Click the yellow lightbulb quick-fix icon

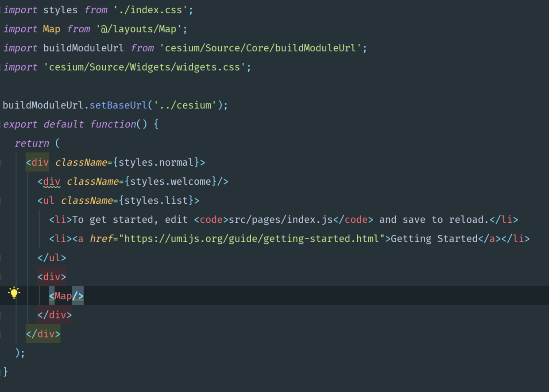[x=14, y=292]
